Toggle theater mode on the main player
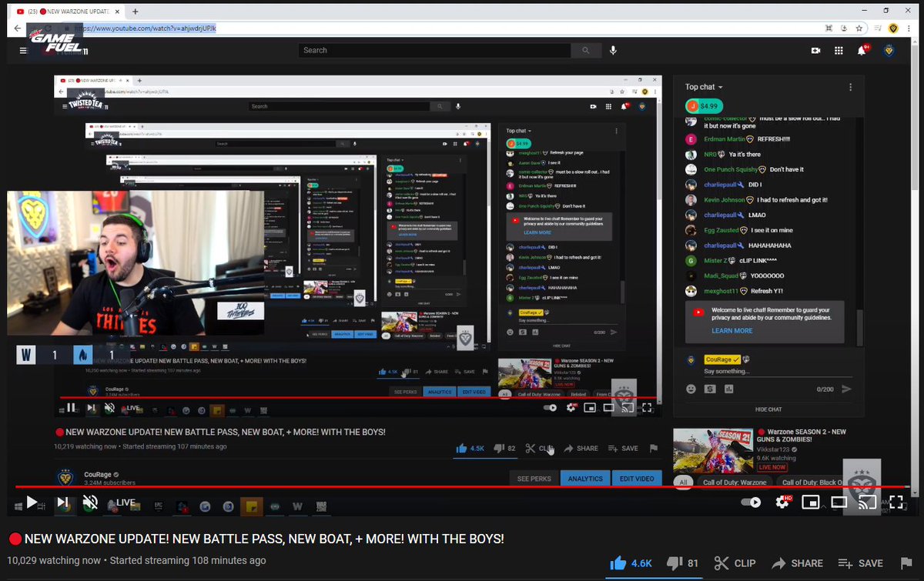Screen dimensions: 924x581 pos(839,503)
